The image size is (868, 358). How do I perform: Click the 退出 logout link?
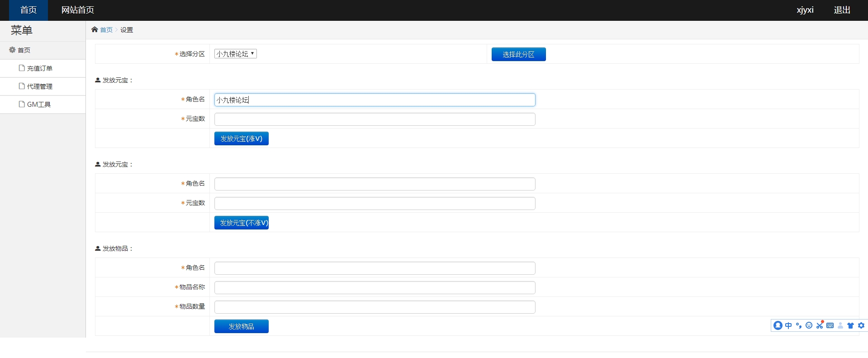[x=842, y=10]
